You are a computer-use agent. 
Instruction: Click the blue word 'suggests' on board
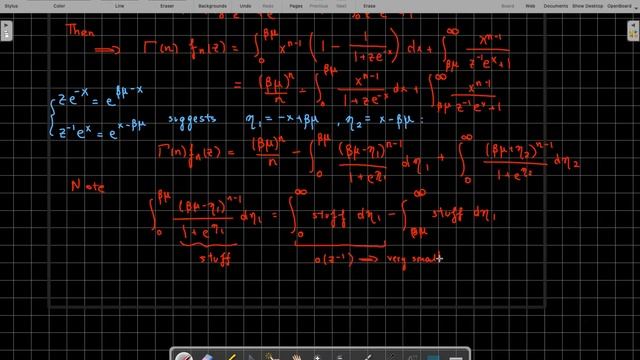(192, 120)
